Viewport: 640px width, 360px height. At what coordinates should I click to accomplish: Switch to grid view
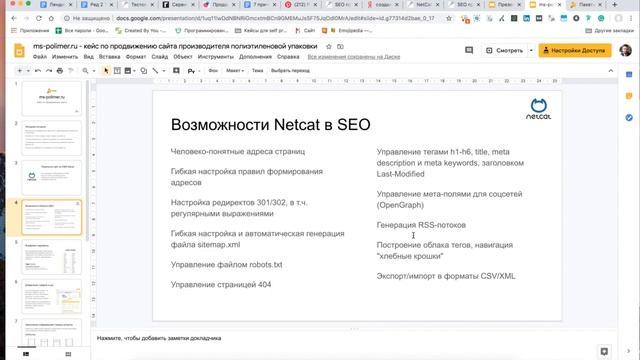point(68,354)
